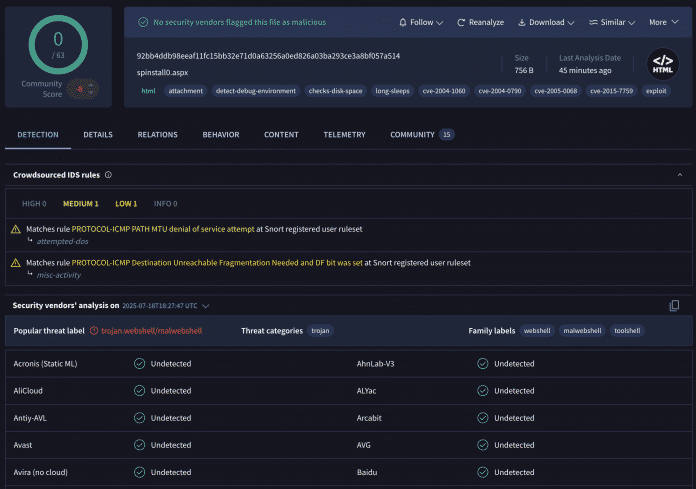
Task: Click the Acronis Undetected checkmark icon
Action: (140, 364)
